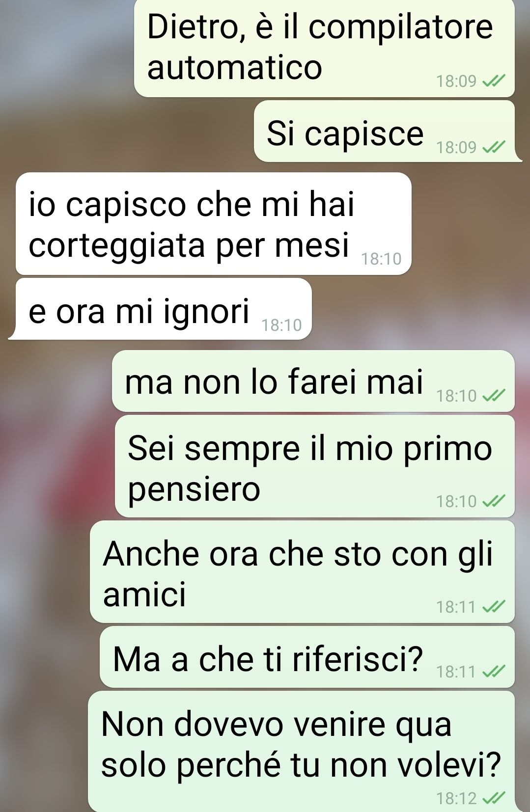
Task: Tap the blurred chat wallpaper beside 'Si capisce'
Action: (128, 131)
